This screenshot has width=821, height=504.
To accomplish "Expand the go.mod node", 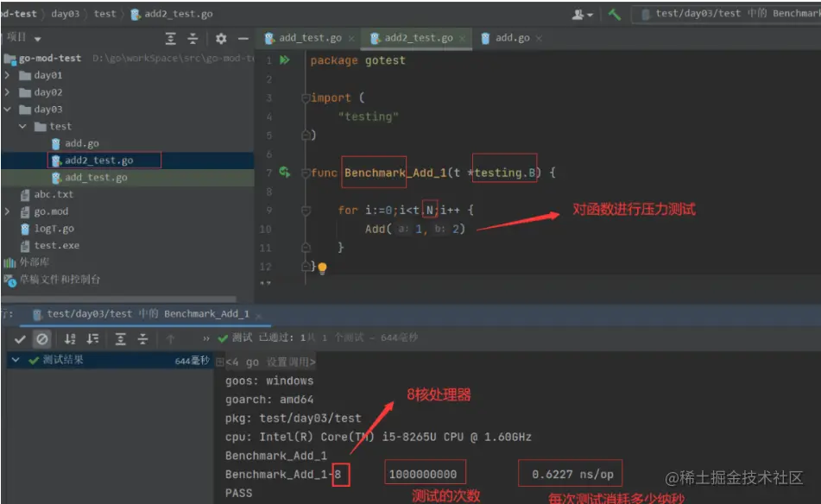I will (7, 211).
